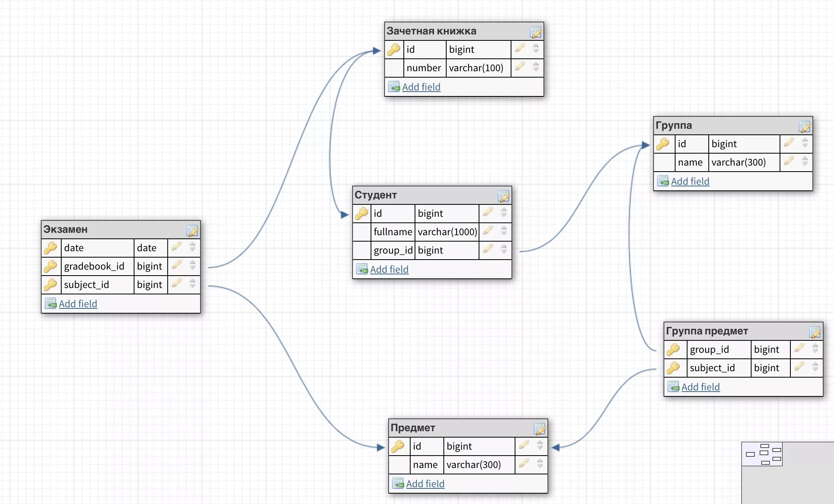Reorder the id field in Зачетная книжка
The image size is (834, 504).
536,48
